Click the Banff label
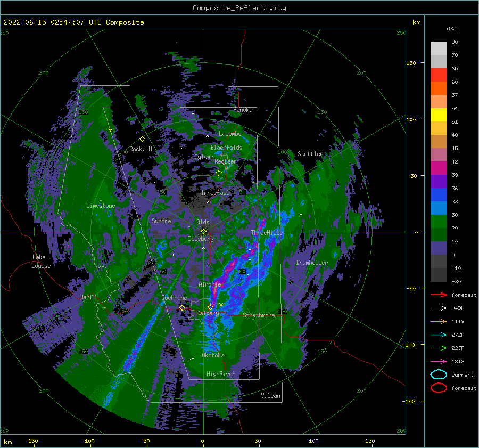Image resolution: width=479 pixels, height=448 pixels. 88,297
